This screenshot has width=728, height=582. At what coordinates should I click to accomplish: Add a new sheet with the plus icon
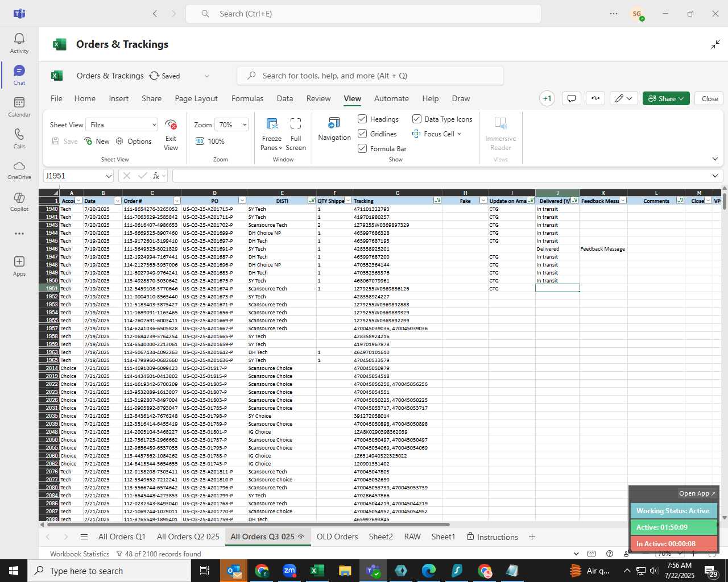point(532,537)
